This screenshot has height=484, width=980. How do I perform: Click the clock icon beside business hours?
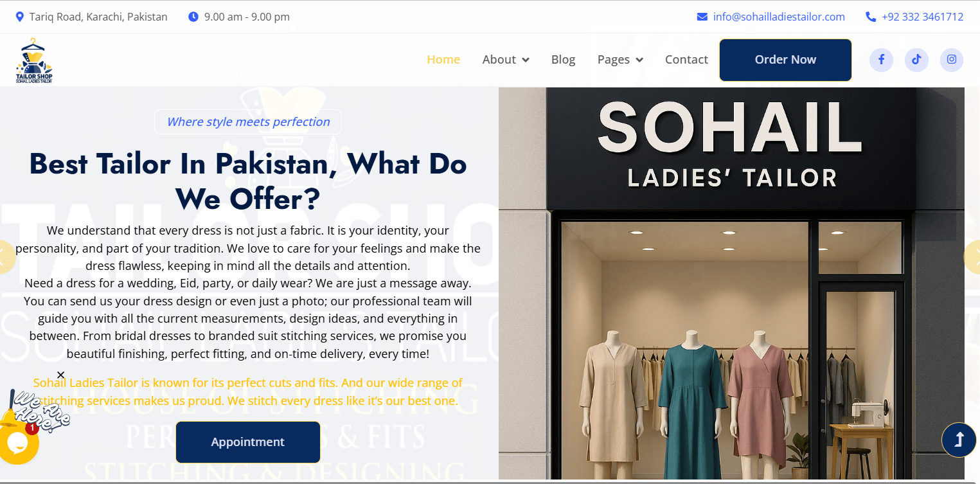tap(193, 17)
